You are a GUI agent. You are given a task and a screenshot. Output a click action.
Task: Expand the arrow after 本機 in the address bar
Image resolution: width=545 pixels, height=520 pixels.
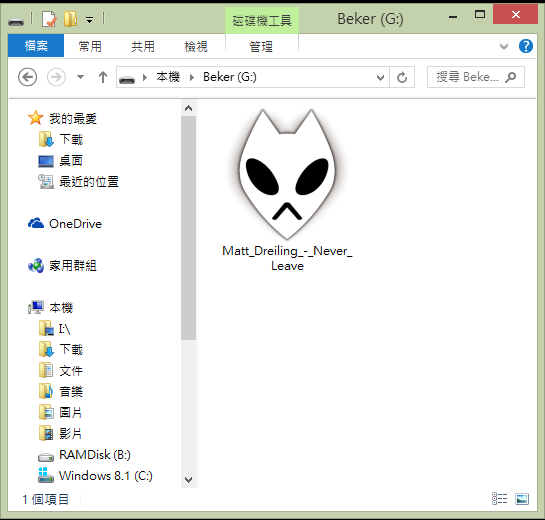192,77
